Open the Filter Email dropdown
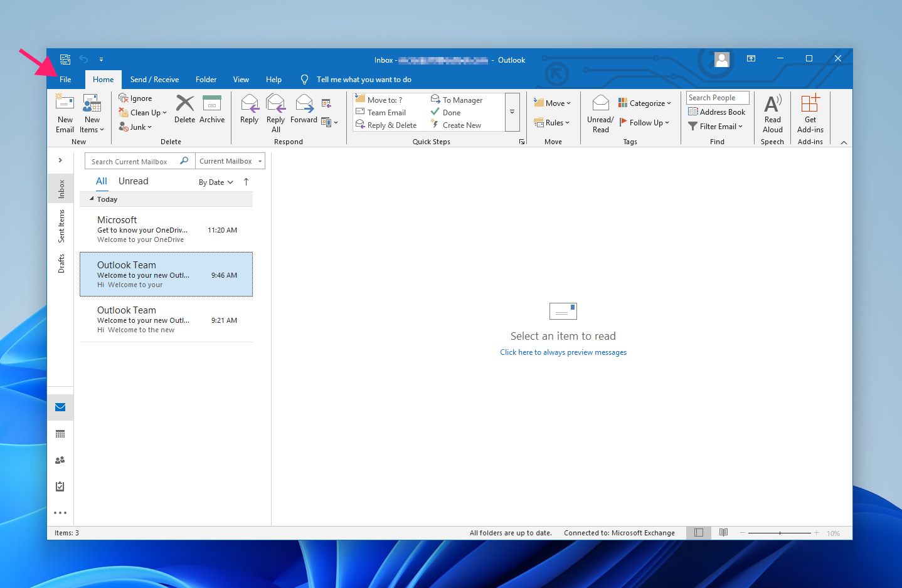The image size is (902, 588). [715, 127]
